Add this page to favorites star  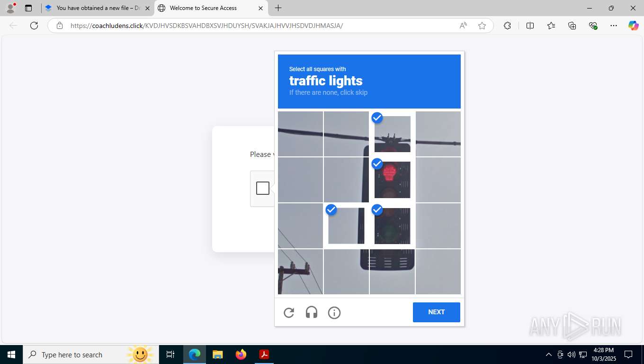coord(482,26)
